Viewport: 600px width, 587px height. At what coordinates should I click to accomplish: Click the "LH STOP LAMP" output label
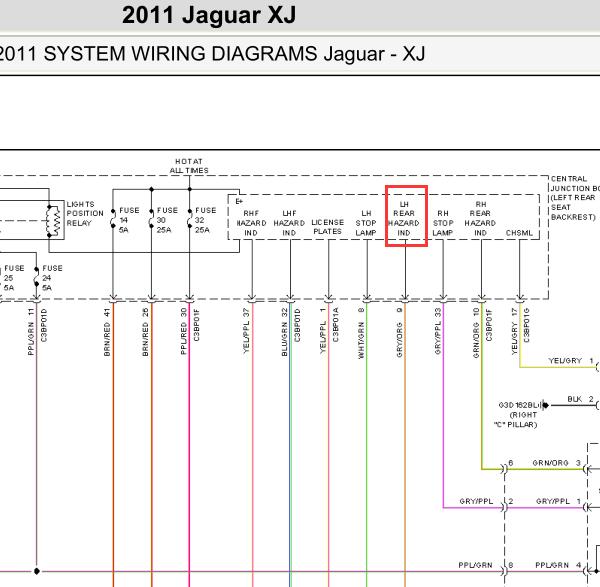pyautogui.click(x=366, y=223)
